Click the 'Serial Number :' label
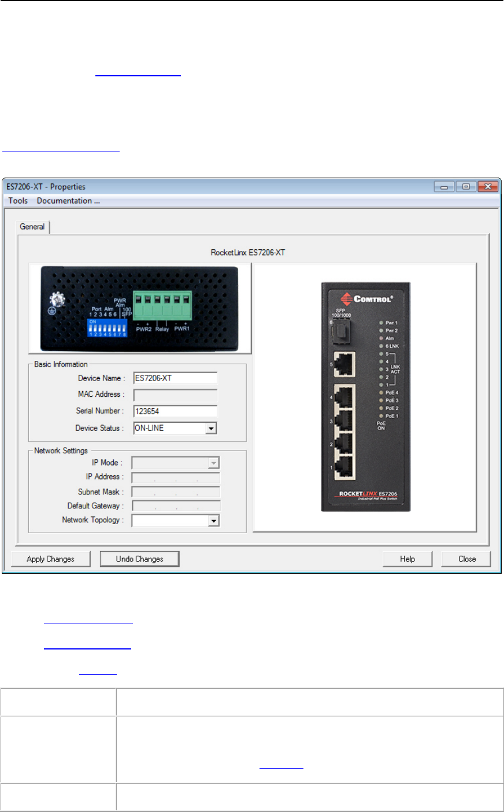504x812 pixels. (x=100, y=411)
